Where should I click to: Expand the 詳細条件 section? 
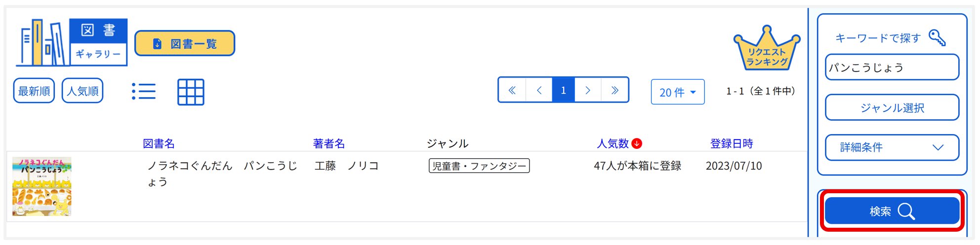(892, 147)
